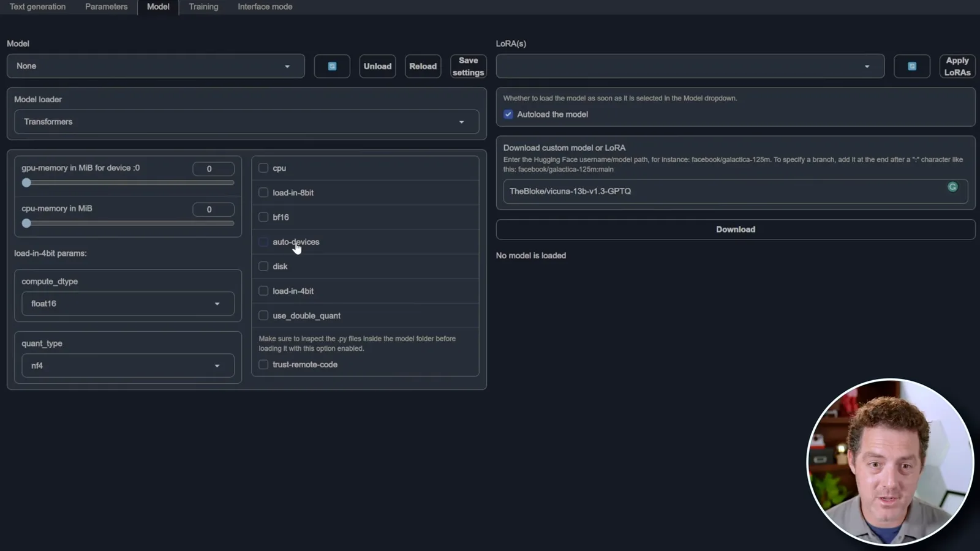This screenshot has height=551, width=980.
Task: Click Apply LoRAs button
Action: (957, 66)
